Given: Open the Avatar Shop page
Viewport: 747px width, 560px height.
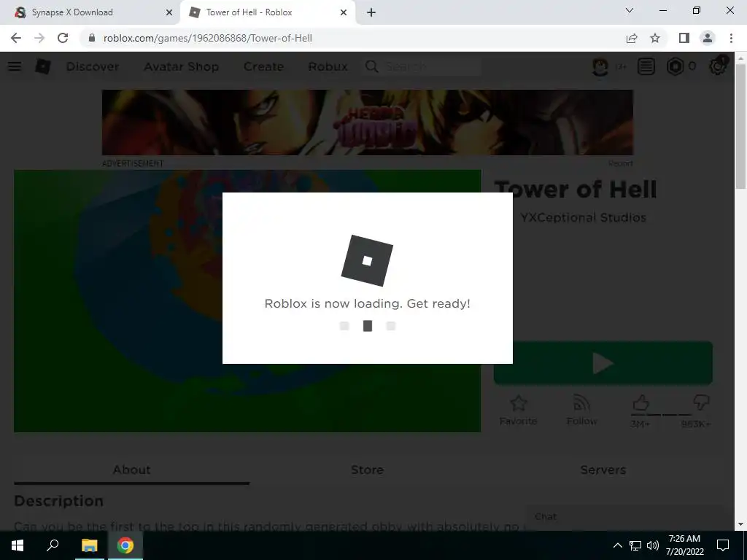Looking at the screenshot, I should point(182,66).
